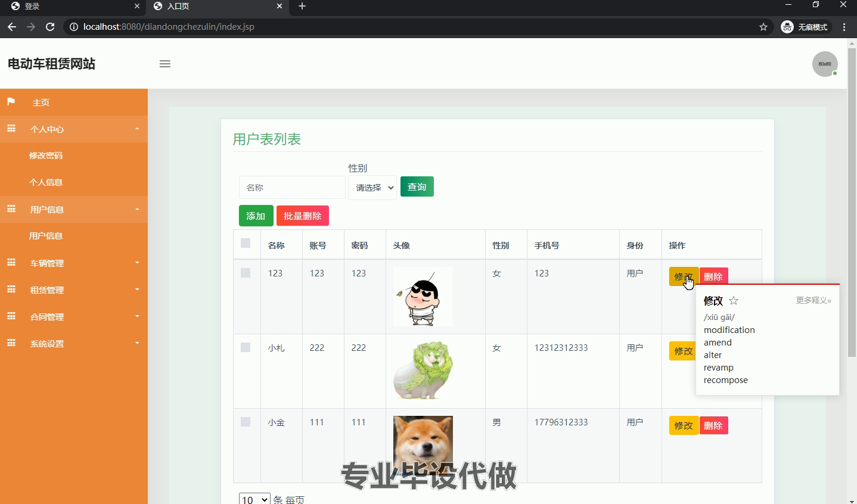857x504 pixels.
Task: Switch to the 入口页 browser tab
Action: [x=217, y=7]
